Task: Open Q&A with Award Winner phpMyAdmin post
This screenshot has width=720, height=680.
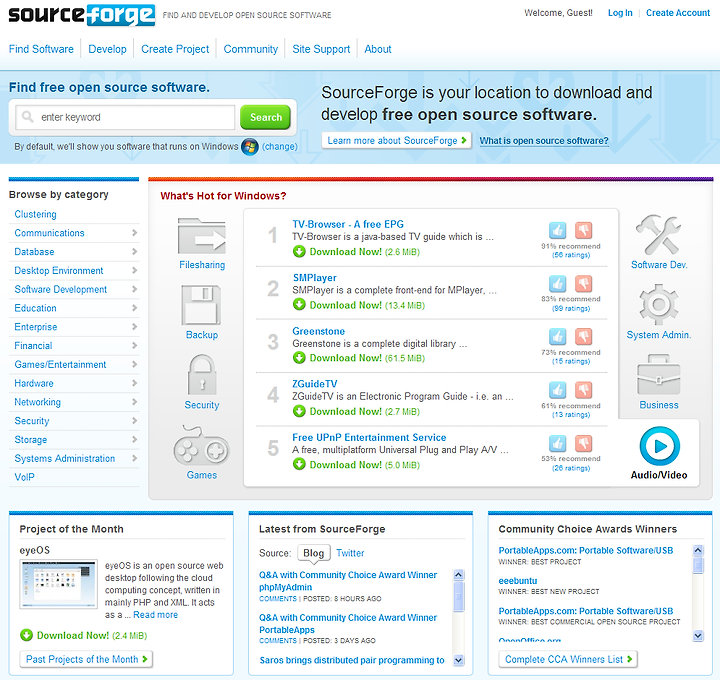Action: (x=348, y=581)
